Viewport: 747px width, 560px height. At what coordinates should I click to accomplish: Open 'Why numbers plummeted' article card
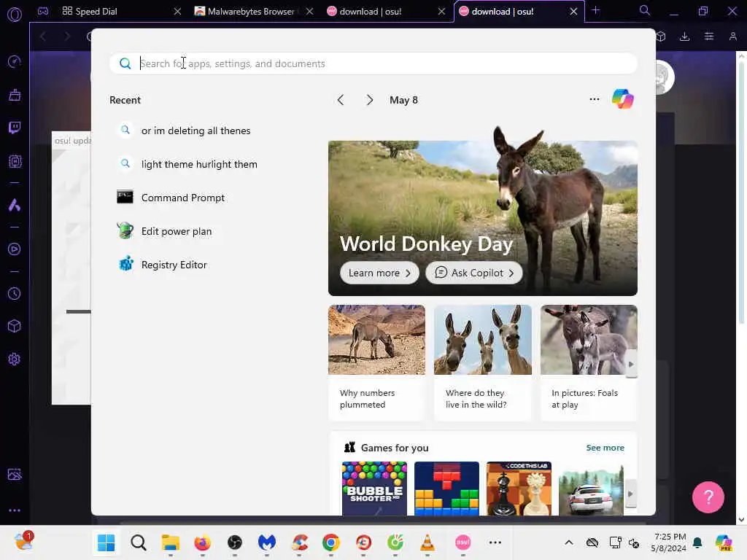tap(376, 363)
